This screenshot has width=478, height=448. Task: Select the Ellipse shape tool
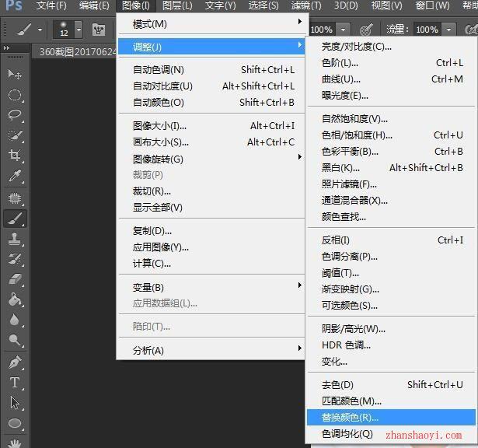click(x=15, y=423)
